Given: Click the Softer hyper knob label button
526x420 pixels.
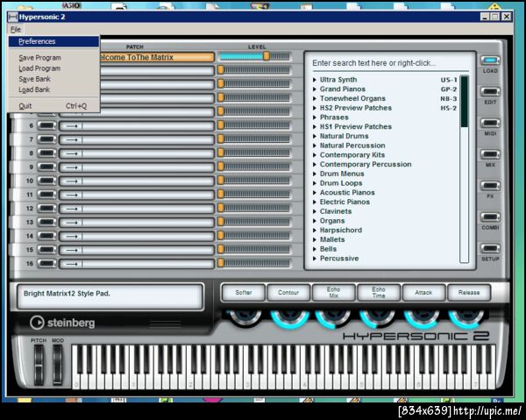Looking at the screenshot, I should coord(244,293).
